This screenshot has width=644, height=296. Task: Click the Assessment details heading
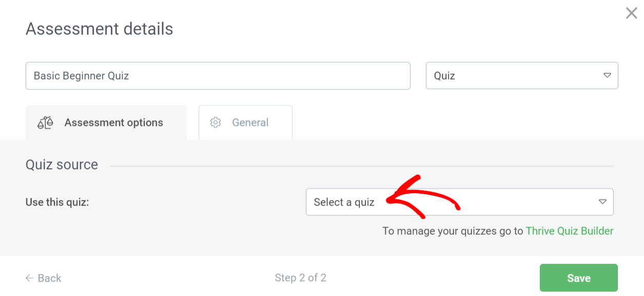tap(100, 29)
